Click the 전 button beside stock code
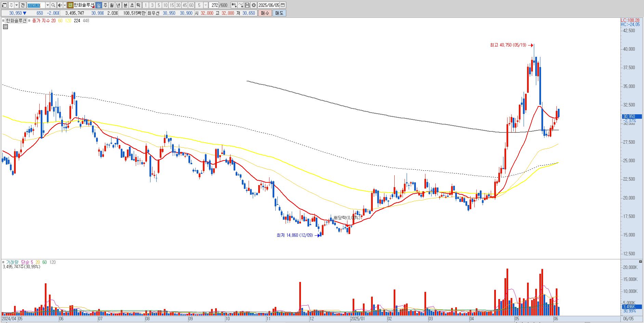This screenshot has width=644, height=323. click(23, 5)
